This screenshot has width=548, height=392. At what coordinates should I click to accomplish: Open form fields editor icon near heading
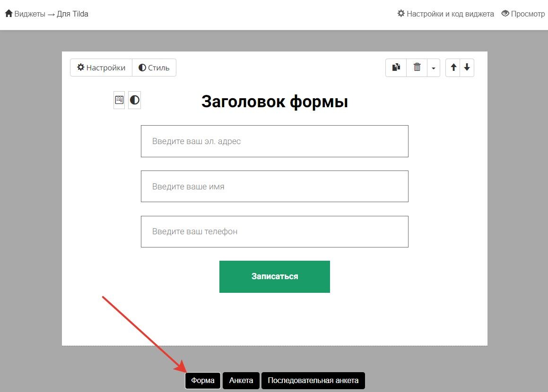click(119, 100)
